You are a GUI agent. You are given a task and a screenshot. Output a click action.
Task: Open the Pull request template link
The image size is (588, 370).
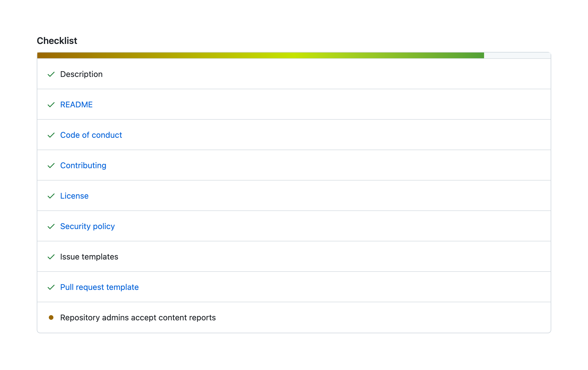pos(99,287)
